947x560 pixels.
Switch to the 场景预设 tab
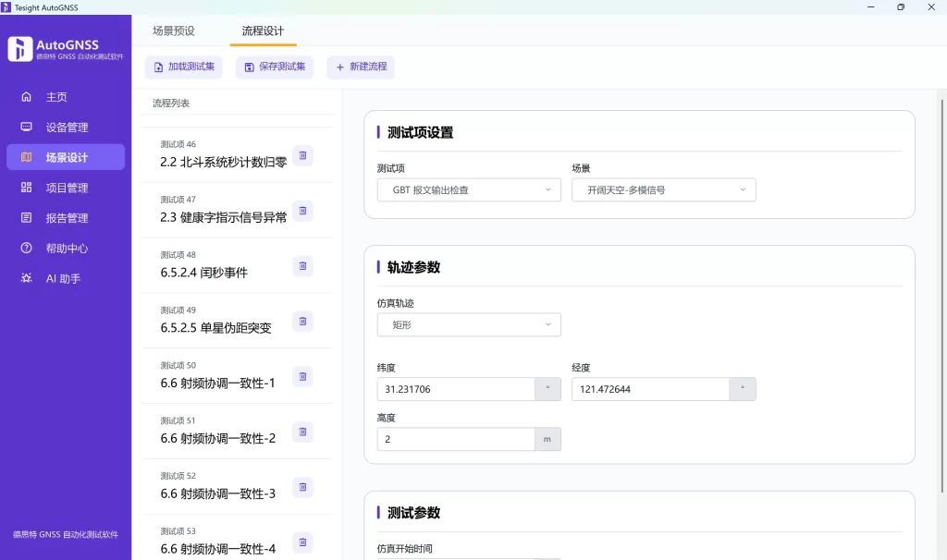[174, 30]
